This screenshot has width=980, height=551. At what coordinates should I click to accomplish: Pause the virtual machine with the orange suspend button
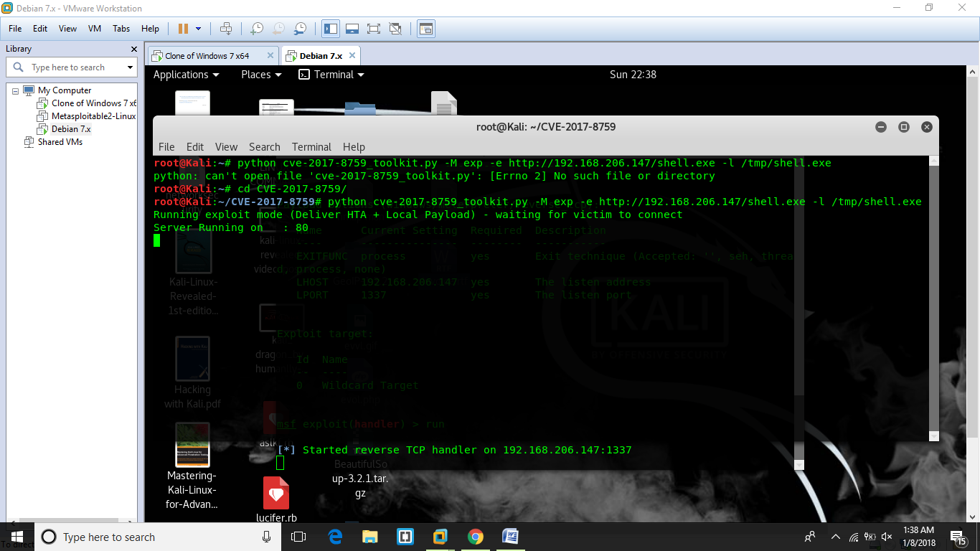[x=183, y=29]
